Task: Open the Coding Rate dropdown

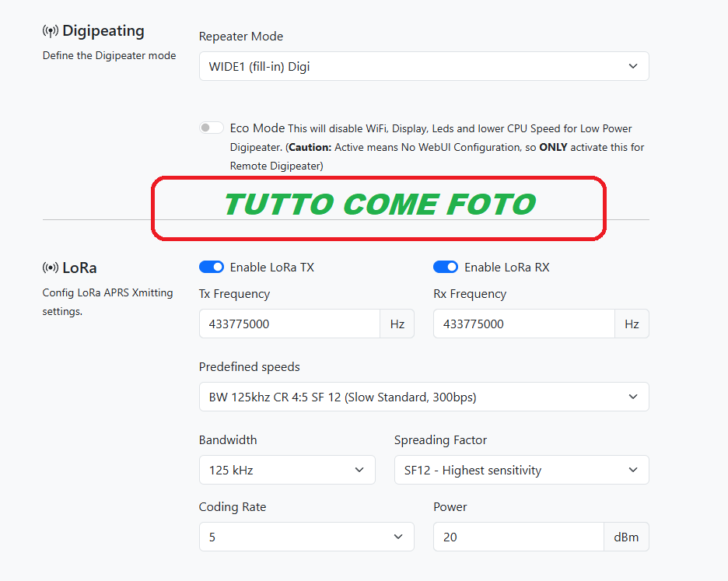Action: 306,537
